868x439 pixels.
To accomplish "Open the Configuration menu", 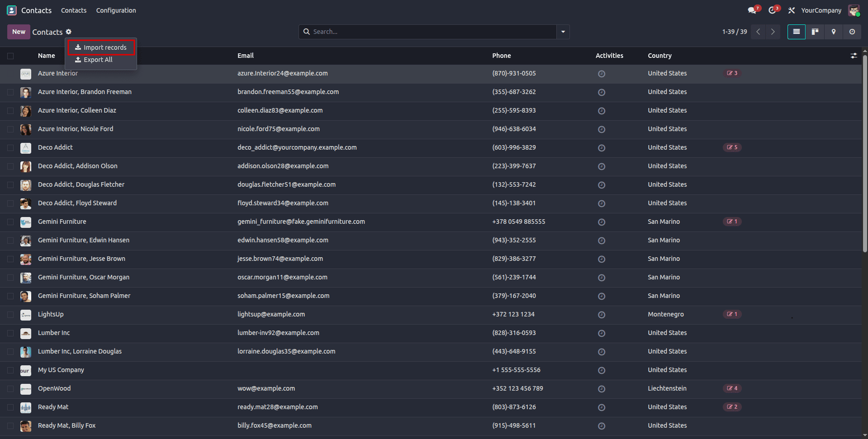I will coord(116,10).
